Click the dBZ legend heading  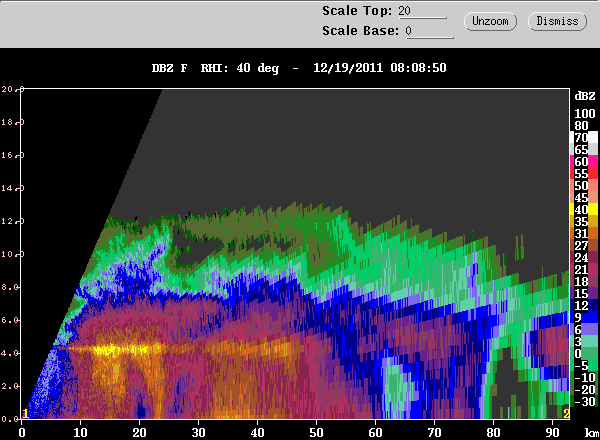click(585, 96)
